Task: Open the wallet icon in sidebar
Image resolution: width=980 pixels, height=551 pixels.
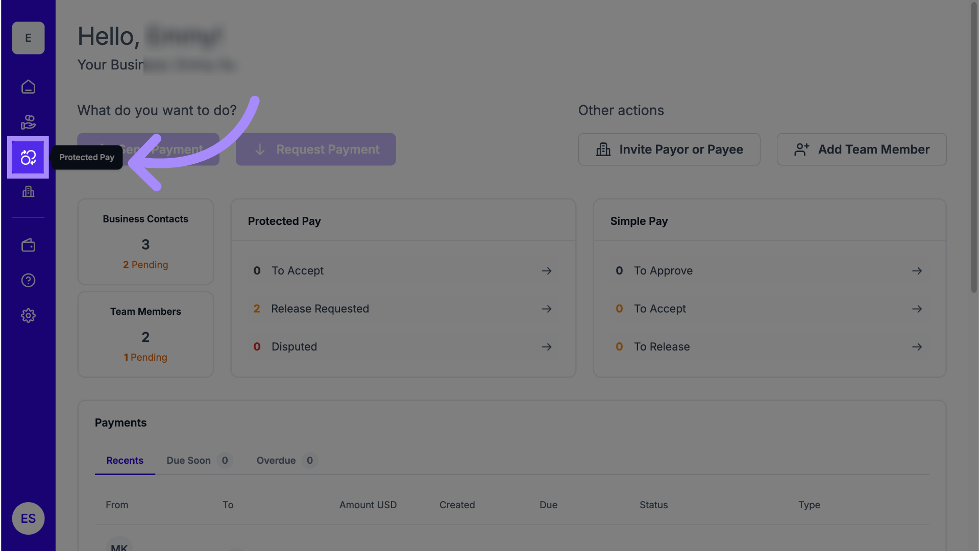Action: point(28,245)
